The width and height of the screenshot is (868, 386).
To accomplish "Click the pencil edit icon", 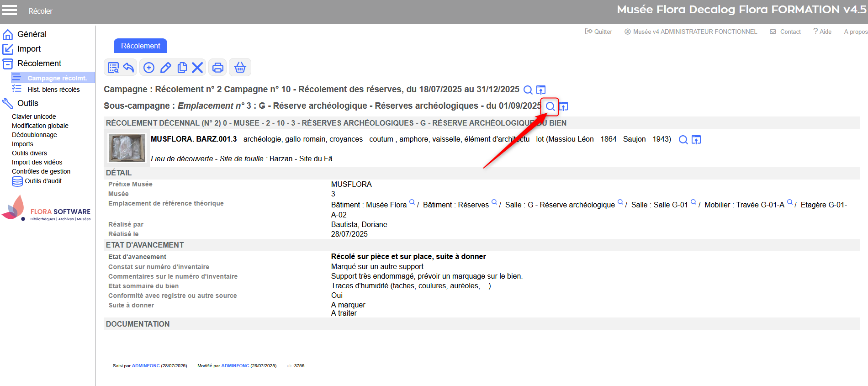I will pyautogui.click(x=165, y=68).
